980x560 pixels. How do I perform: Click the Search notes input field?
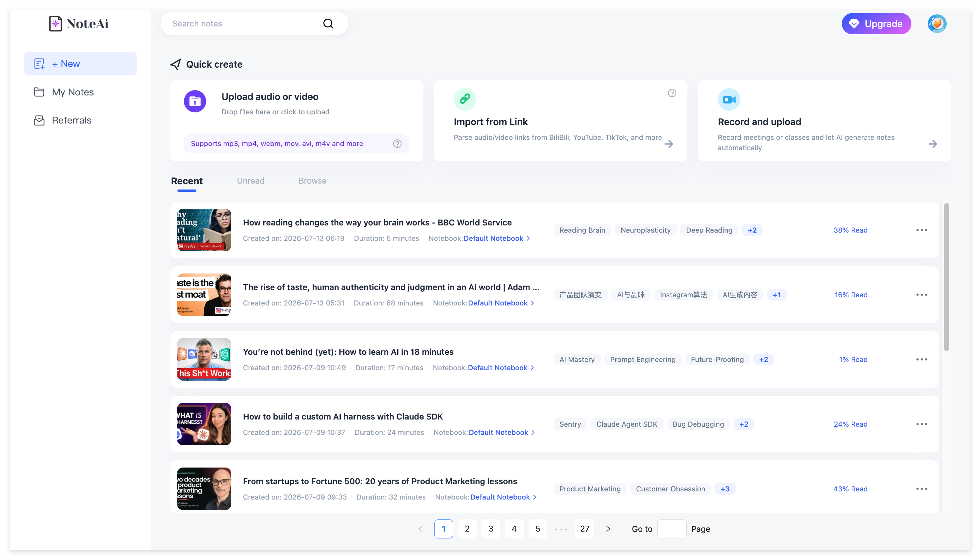coord(254,24)
